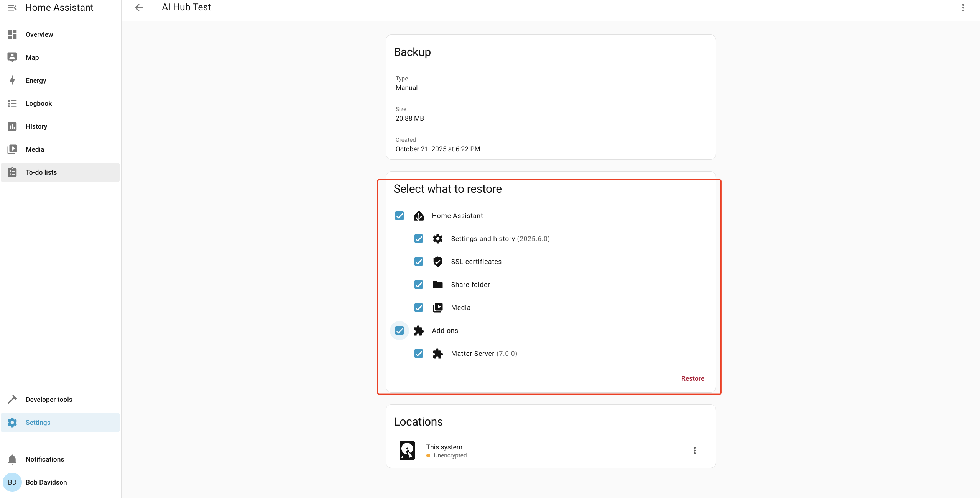The width and height of the screenshot is (980, 498).
Task: Click the History chart icon
Action: 12,126
